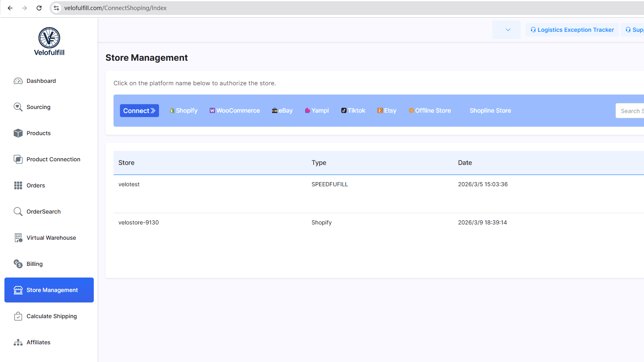Open the Orders grid icon
This screenshot has height=362, width=644.
18,185
